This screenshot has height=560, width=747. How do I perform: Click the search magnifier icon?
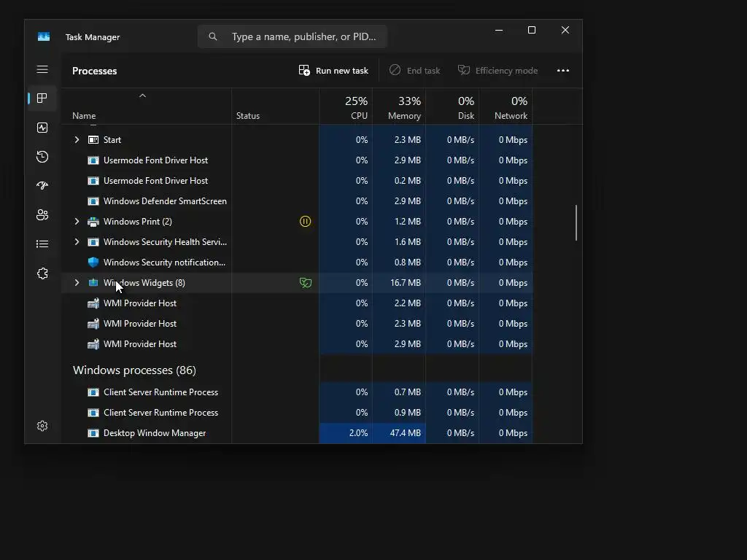click(213, 36)
